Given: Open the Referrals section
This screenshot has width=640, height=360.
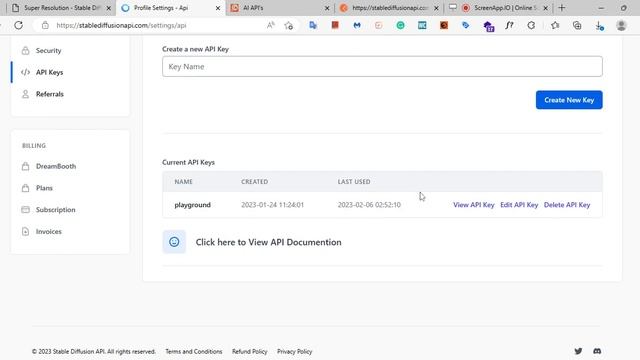Looking at the screenshot, I should (x=50, y=94).
